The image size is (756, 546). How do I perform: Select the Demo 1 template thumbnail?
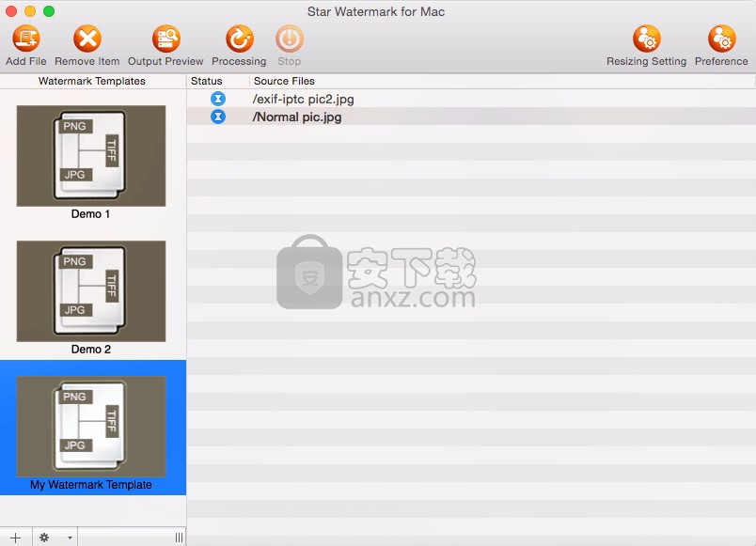(91, 156)
